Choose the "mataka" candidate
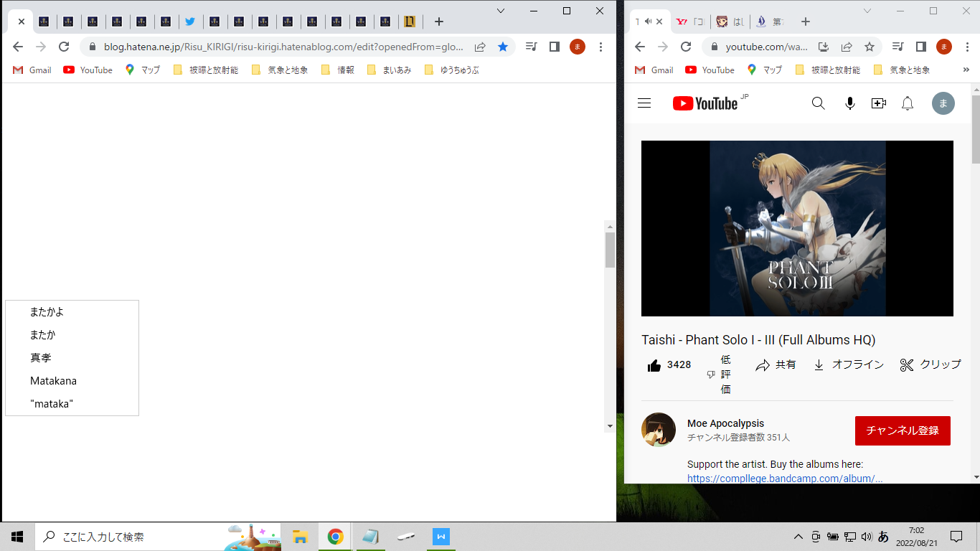 72,404
